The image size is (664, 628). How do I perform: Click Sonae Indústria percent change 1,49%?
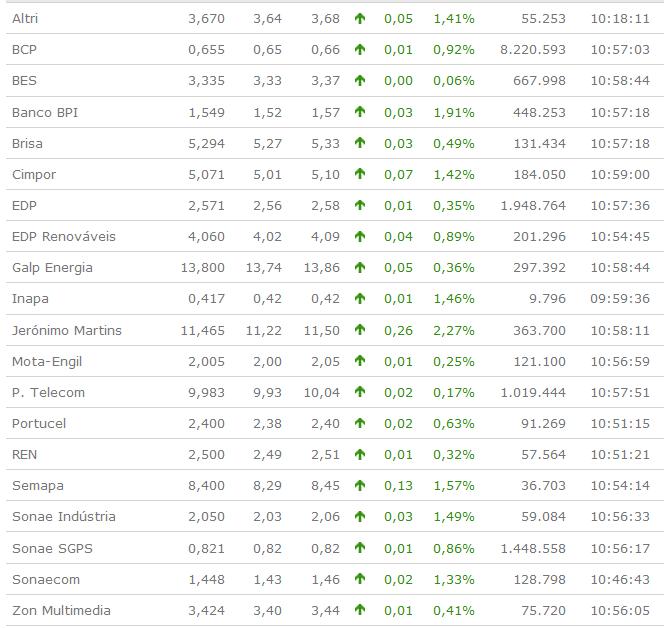pyautogui.click(x=454, y=517)
